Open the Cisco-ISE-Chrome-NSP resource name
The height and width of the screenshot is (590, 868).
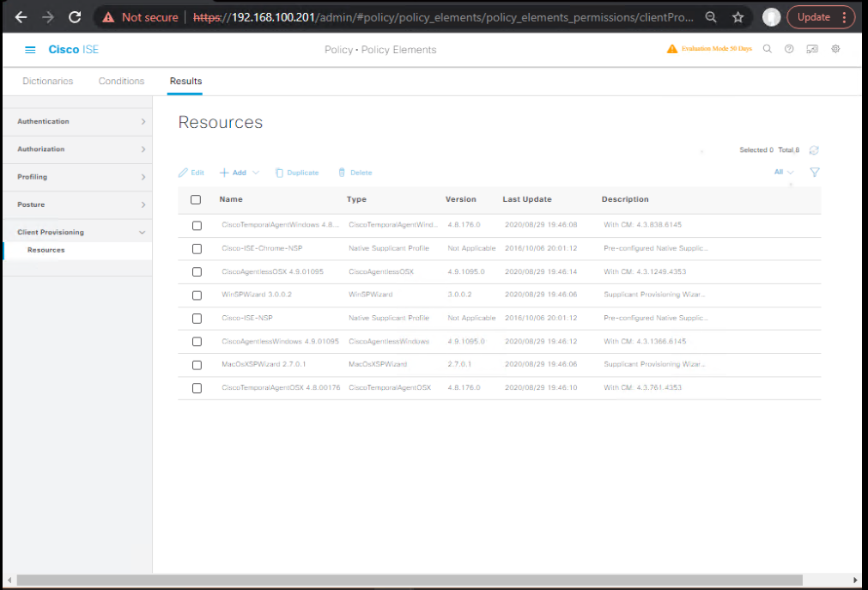coord(262,248)
